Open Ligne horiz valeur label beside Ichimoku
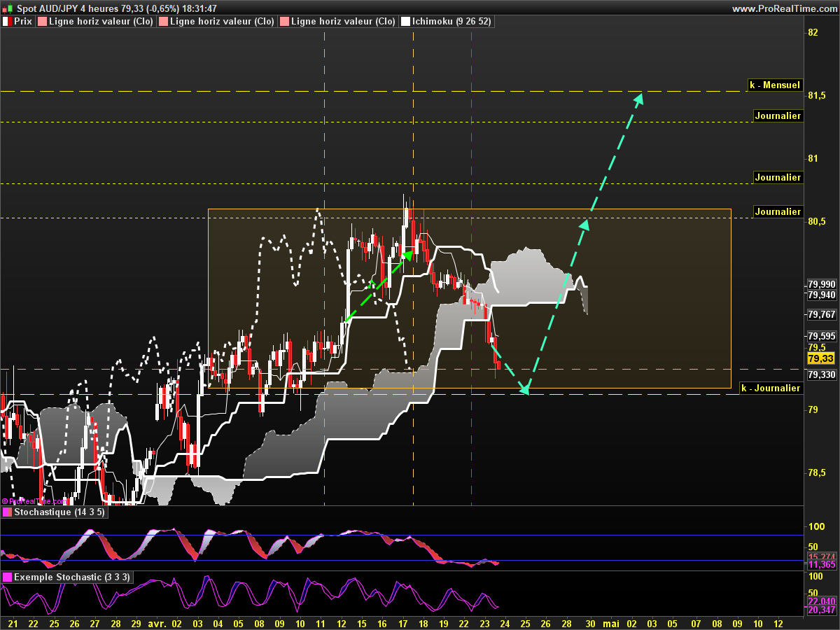Image resolution: width=840 pixels, height=630 pixels. tap(343, 22)
